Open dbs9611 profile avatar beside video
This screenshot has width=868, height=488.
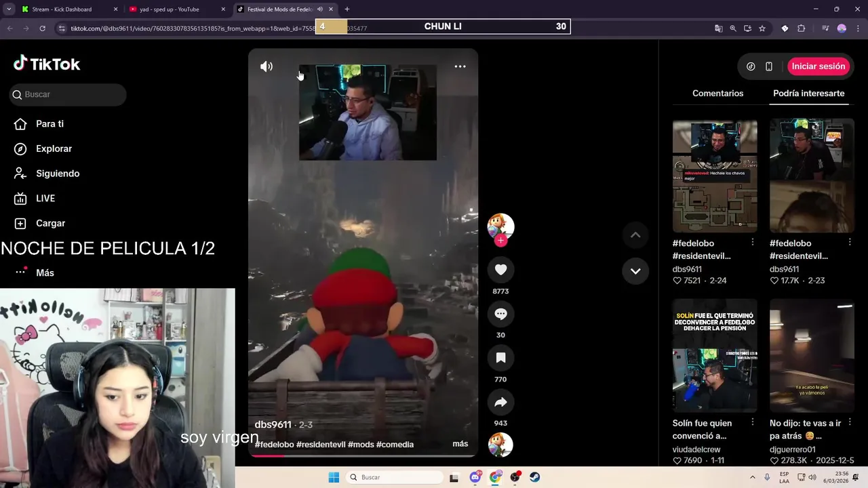point(500,226)
